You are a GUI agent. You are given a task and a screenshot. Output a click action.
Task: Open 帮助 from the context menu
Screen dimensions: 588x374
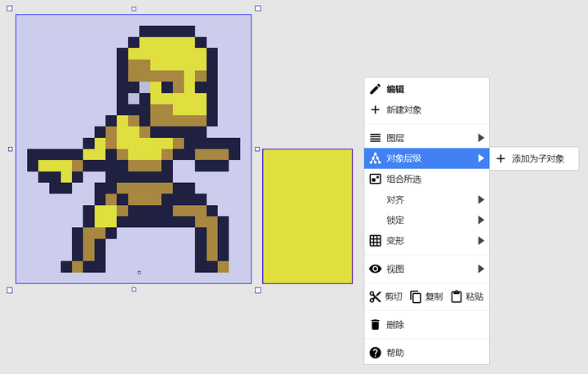pos(427,353)
